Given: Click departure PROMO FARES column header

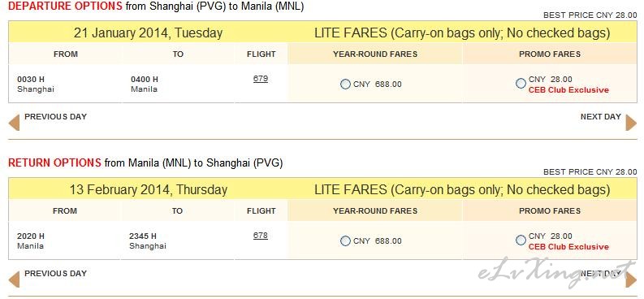Looking at the screenshot, I should 550,54.
